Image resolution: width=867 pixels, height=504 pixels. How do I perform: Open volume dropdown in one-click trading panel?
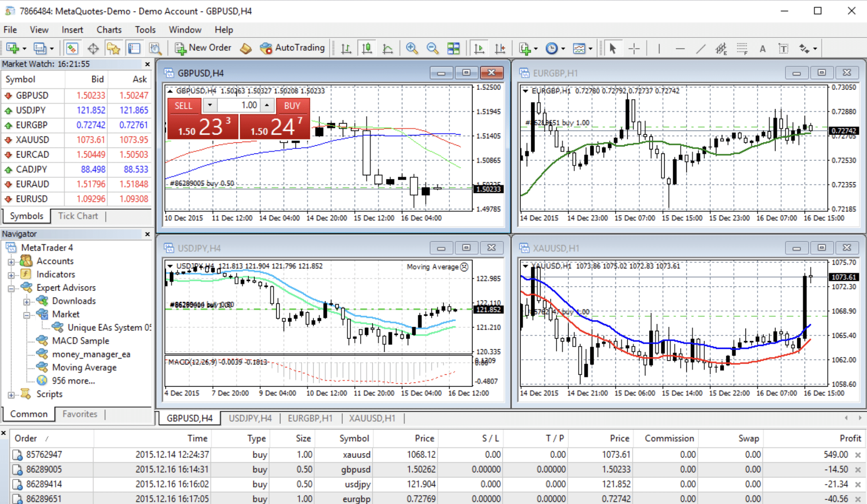tap(210, 105)
